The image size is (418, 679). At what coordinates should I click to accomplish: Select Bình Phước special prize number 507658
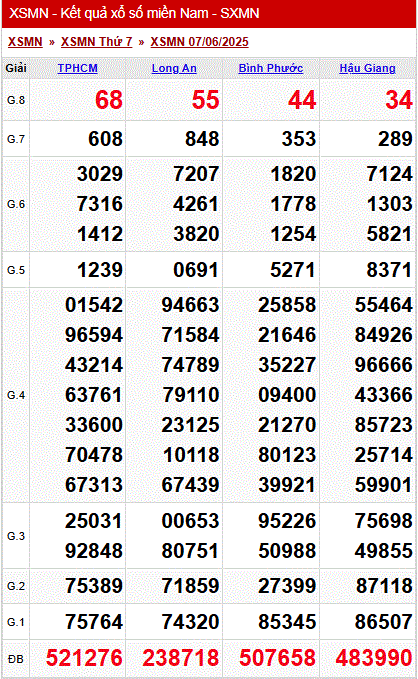tap(278, 658)
